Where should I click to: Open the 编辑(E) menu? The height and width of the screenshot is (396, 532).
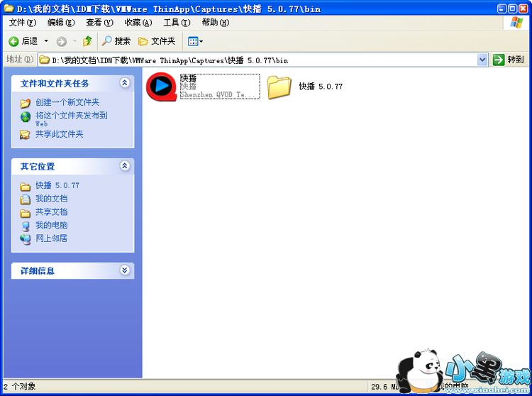point(61,23)
